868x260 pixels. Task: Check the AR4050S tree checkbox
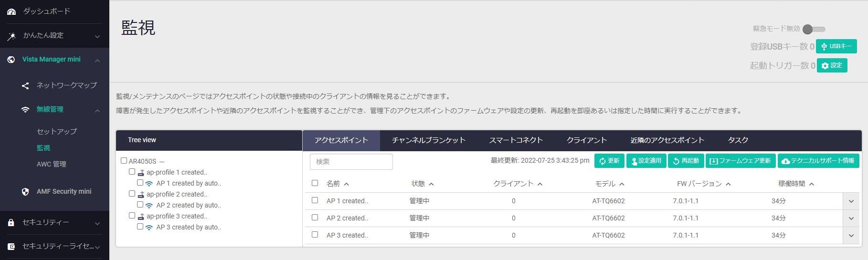click(x=124, y=161)
